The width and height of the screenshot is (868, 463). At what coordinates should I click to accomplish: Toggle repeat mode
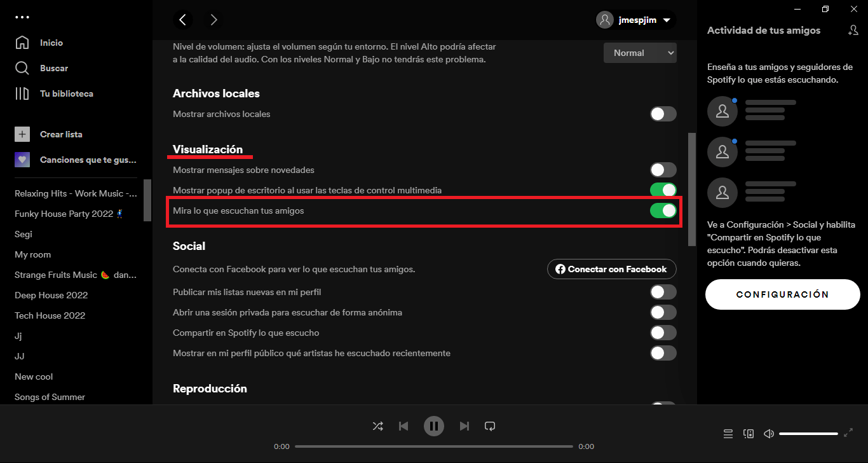490,426
